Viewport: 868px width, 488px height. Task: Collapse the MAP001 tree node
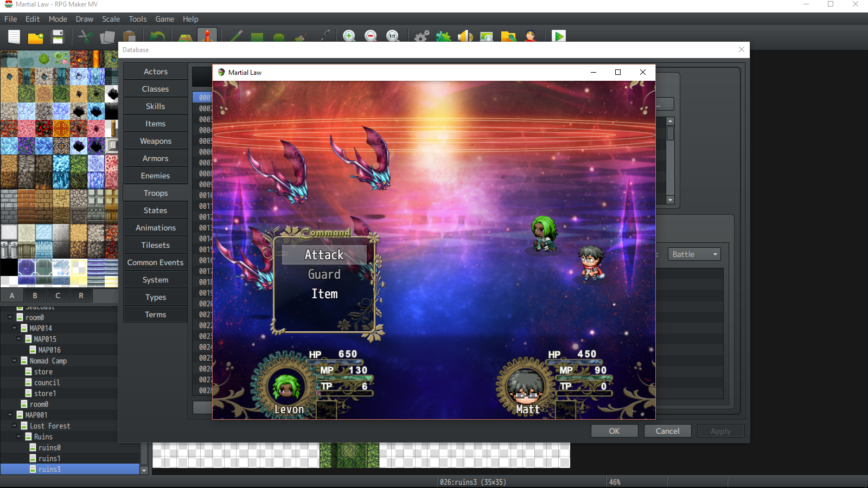10,415
